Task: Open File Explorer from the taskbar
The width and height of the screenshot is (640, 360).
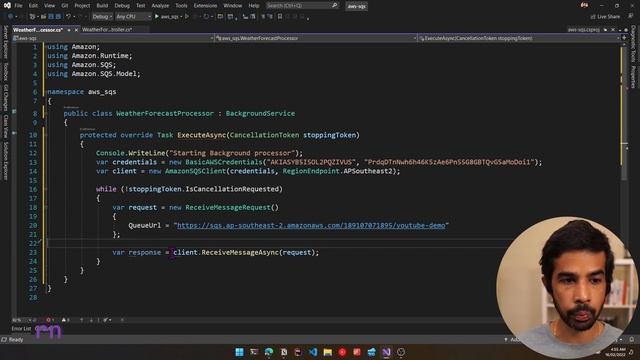Action: coord(327,352)
